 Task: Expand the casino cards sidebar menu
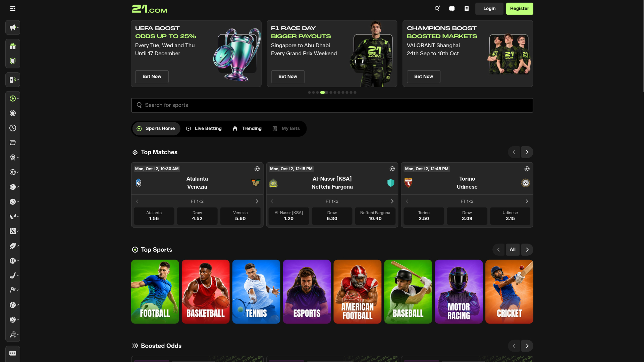point(13,80)
